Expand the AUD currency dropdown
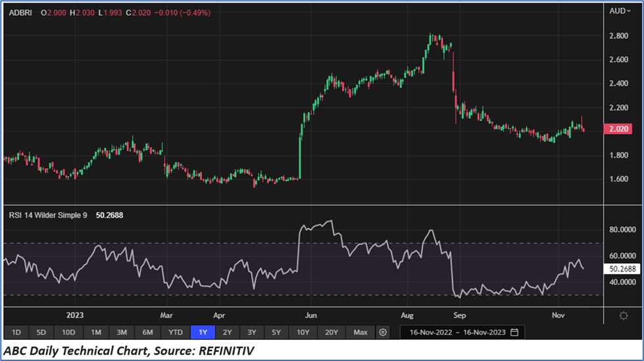This screenshot has width=644, height=361. point(620,11)
